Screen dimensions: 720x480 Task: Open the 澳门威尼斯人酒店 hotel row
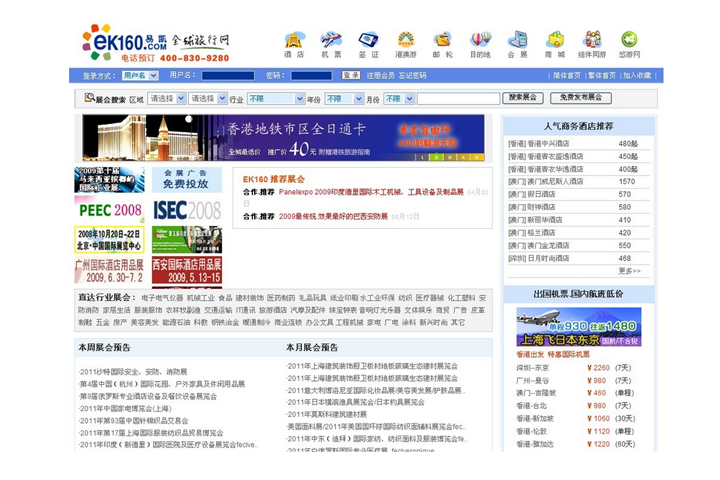point(579,181)
